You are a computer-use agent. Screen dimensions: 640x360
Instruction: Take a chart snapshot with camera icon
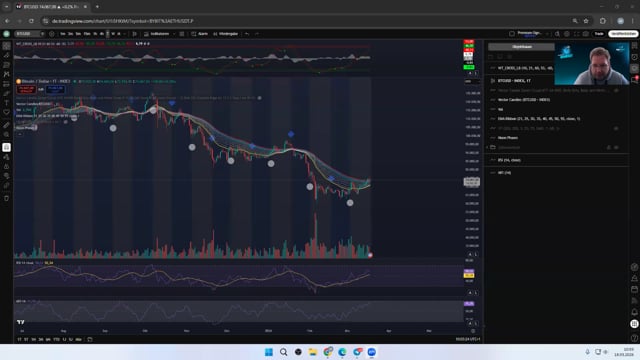pos(586,34)
